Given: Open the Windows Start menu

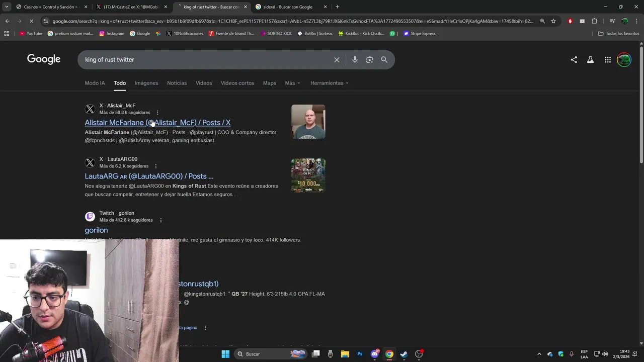Looking at the screenshot, I should 225,354.
